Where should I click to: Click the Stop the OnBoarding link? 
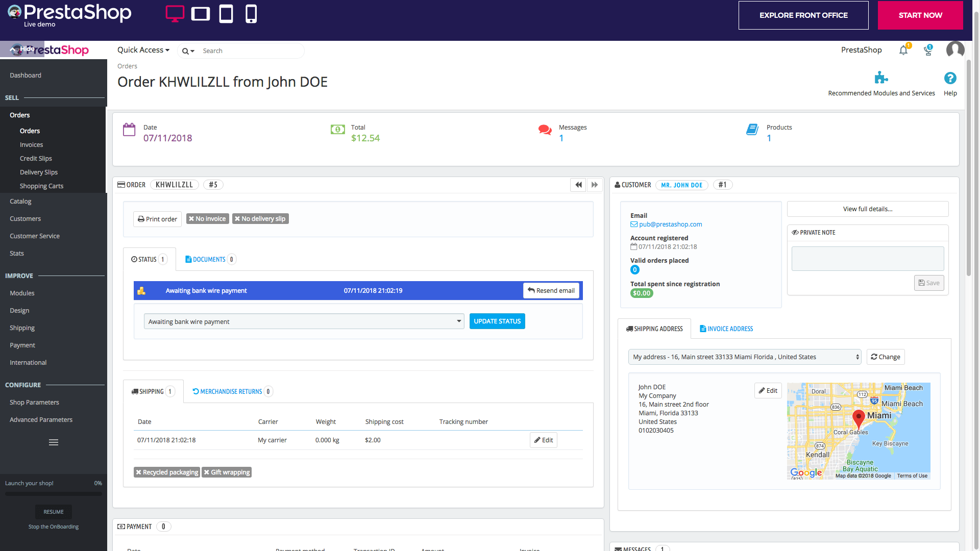coord(54,527)
